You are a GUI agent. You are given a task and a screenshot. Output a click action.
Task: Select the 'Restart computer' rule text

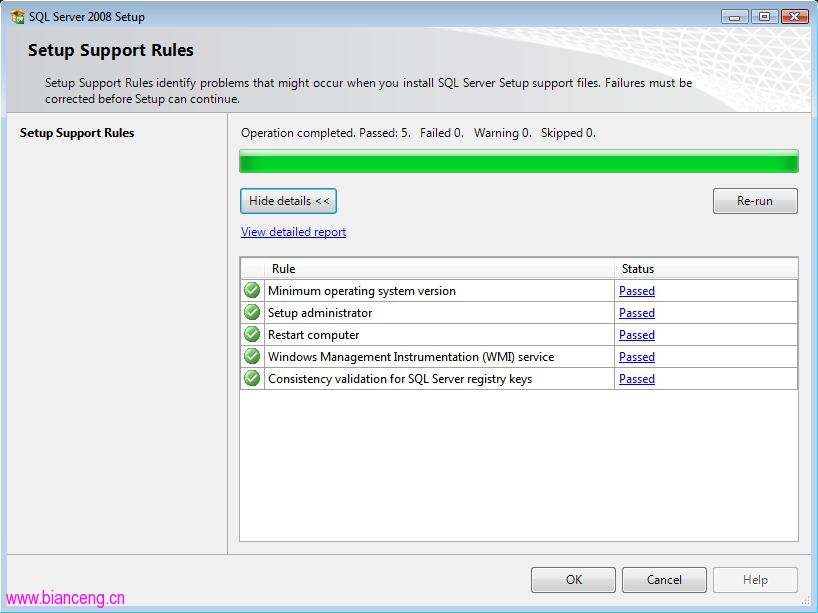(314, 334)
